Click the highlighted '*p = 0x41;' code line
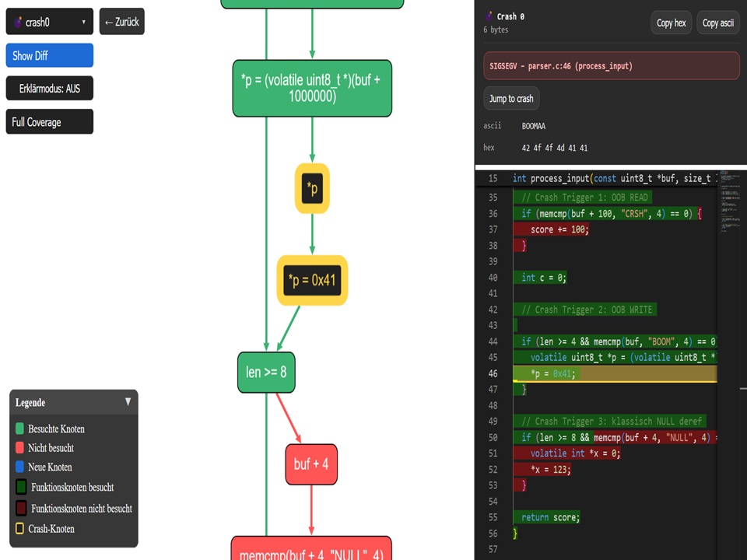The height and width of the screenshot is (560, 747). tap(615, 374)
